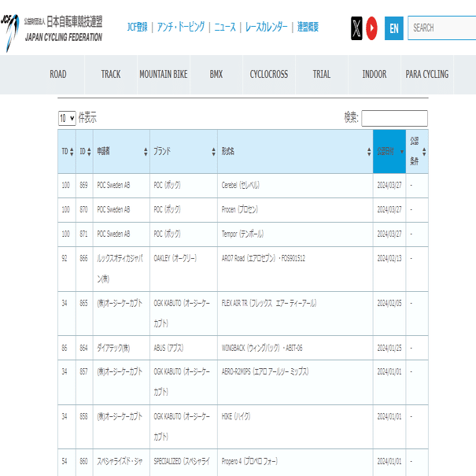The image size is (476, 476).
Task: Go to PARA CYCLING section
Action: 426,75
